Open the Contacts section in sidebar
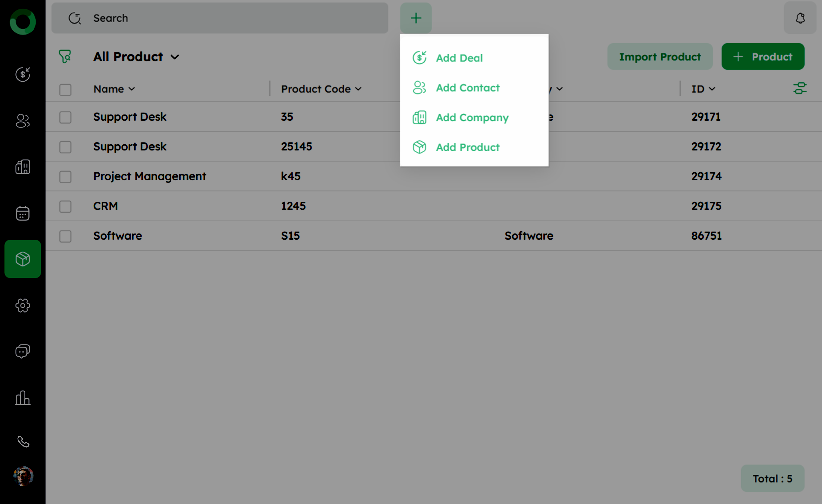 [x=23, y=121]
